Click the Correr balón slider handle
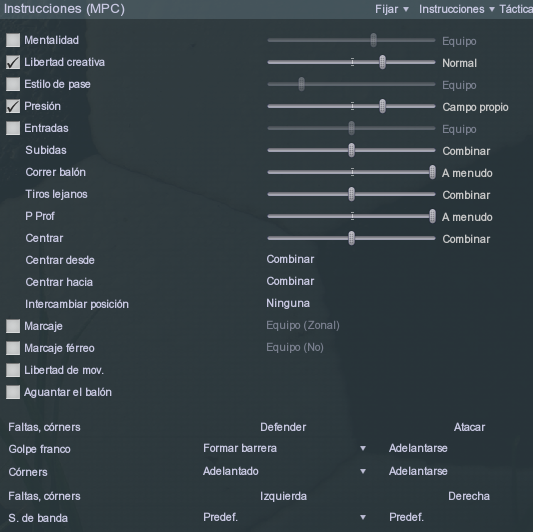Image resolution: width=533 pixels, height=532 pixels. (x=432, y=172)
